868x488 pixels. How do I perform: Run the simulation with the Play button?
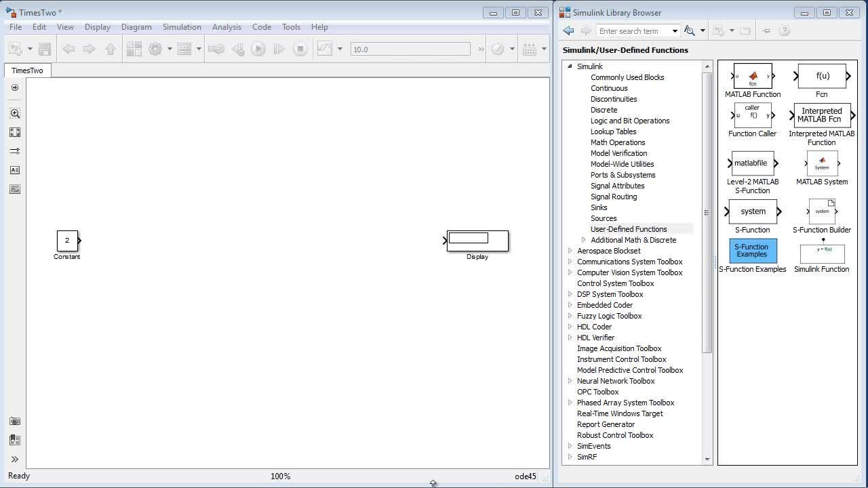(x=258, y=49)
